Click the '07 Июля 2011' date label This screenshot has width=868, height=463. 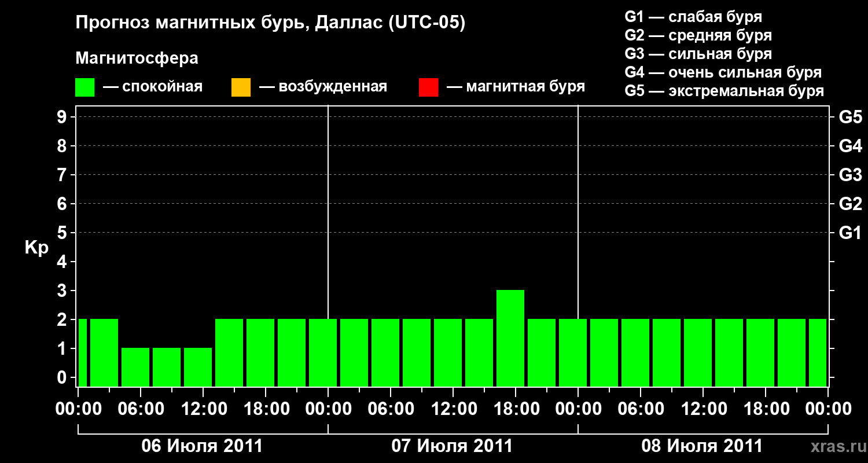point(453,446)
